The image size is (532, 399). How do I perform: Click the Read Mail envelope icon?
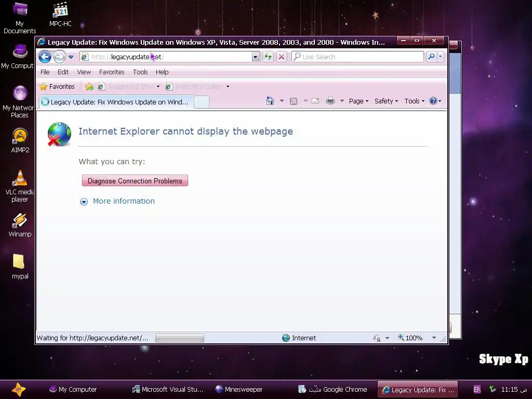pyautogui.click(x=315, y=101)
